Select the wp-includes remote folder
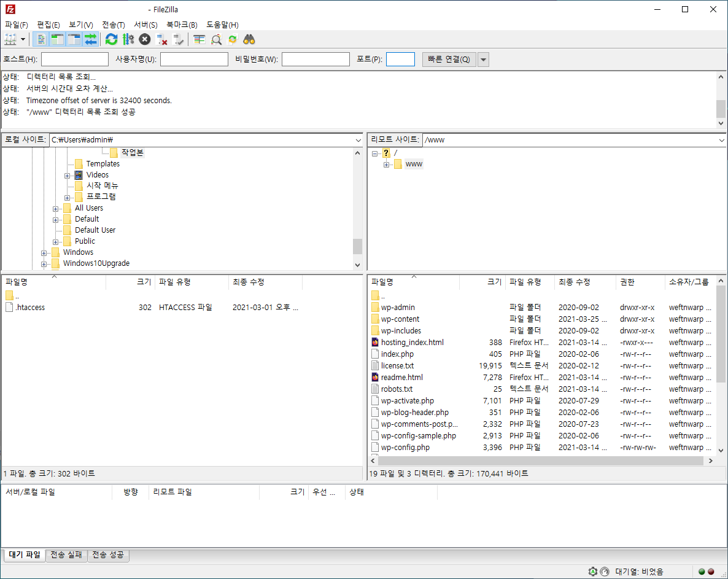The width and height of the screenshot is (728, 579). 401,330
